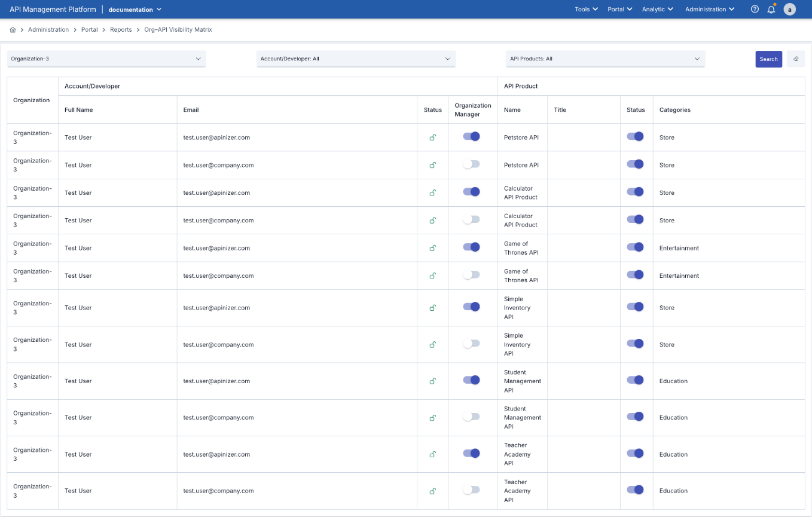
Task: Click the Reports breadcrumb link
Action: pyautogui.click(x=121, y=29)
